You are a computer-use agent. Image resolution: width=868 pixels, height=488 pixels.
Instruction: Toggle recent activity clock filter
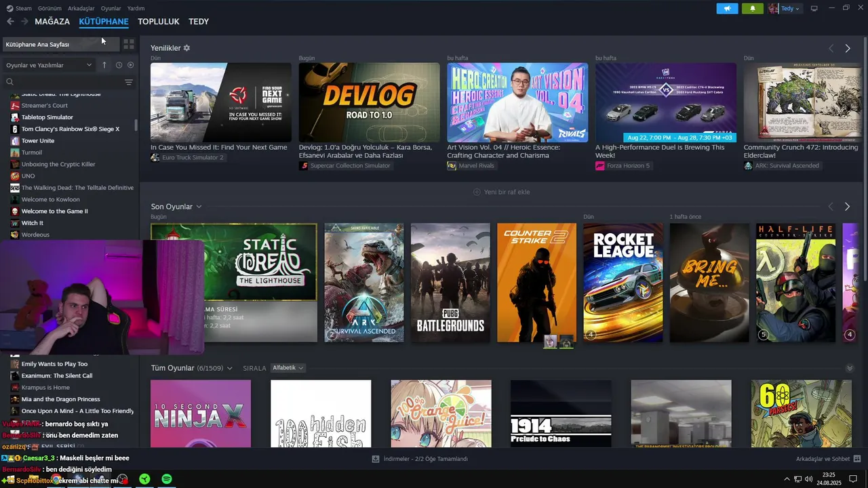[x=119, y=65]
